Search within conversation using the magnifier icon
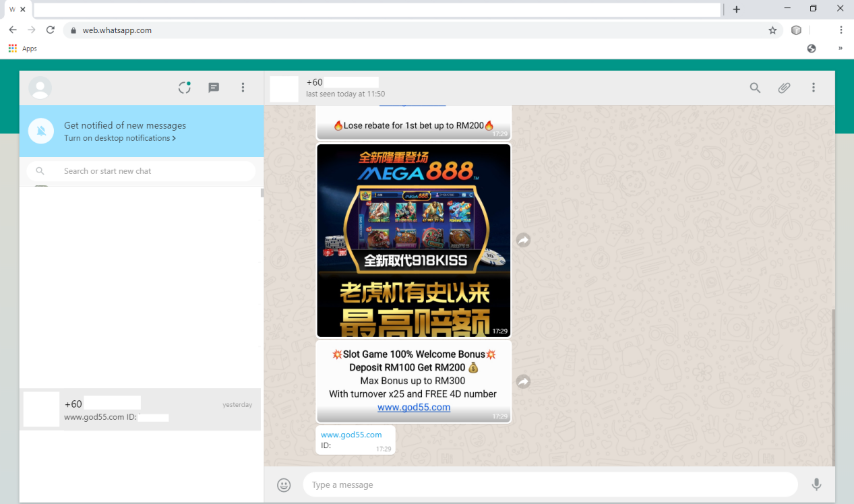The width and height of the screenshot is (854, 504). click(755, 88)
